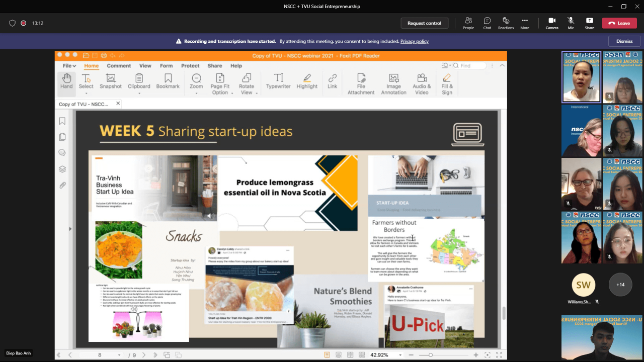Open the People participants list
644x362 pixels.
coord(468,23)
